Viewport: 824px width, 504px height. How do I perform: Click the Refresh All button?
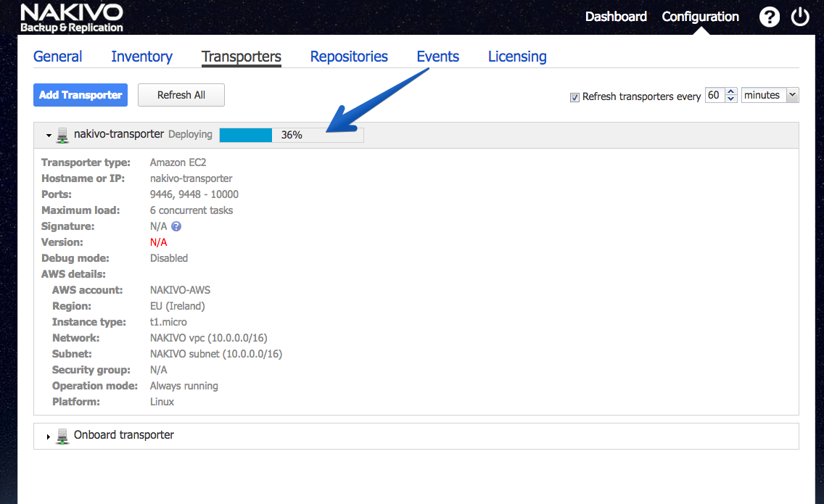[x=181, y=95]
